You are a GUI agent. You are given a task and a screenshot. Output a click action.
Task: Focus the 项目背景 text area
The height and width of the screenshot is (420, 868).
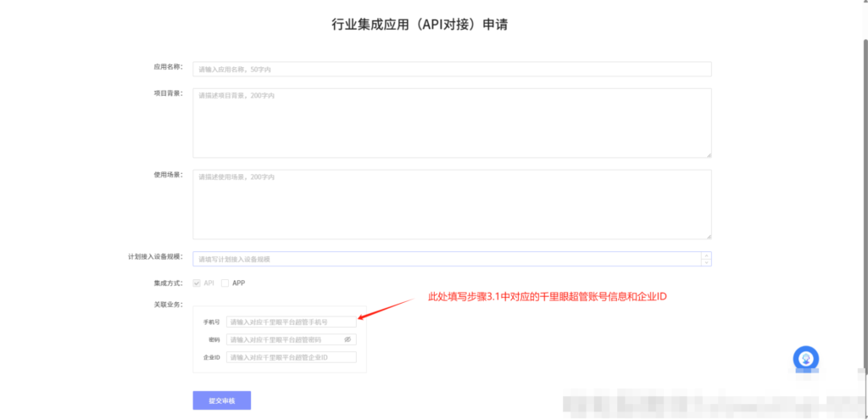click(x=452, y=123)
